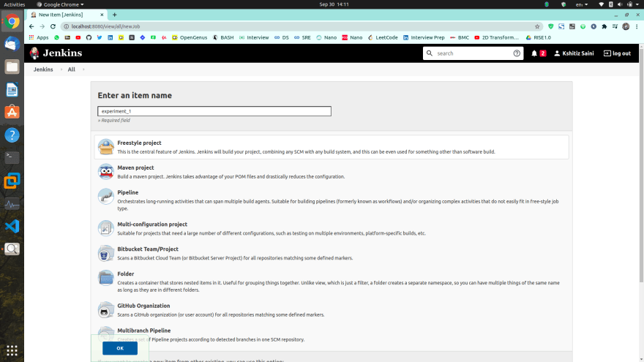Click the search magnifier icon in Jenkins header
The height and width of the screenshot is (362, 644).
(x=430, y=53)
